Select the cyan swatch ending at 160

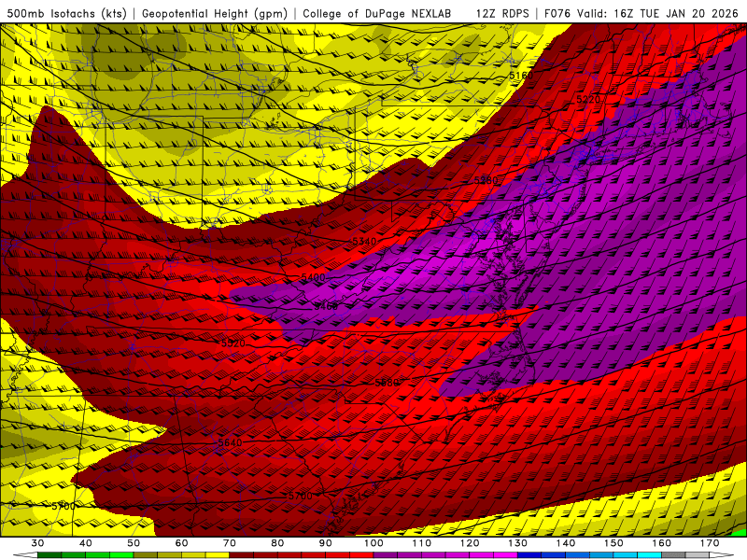650,555
